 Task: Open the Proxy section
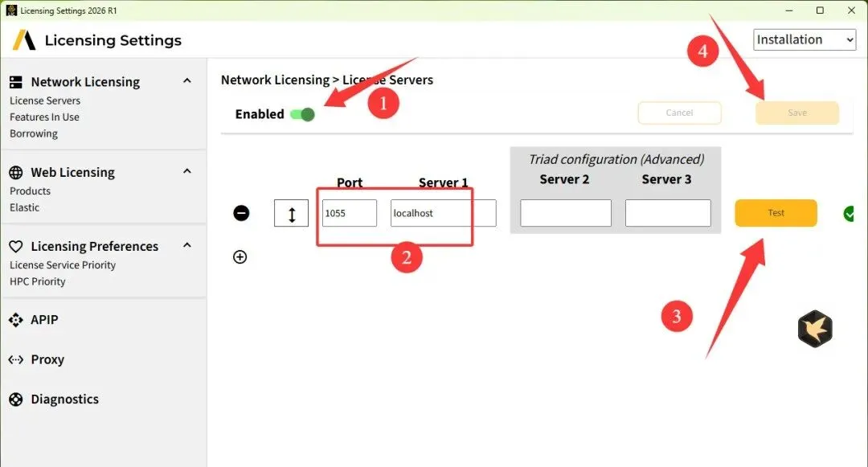click(47, 359)
